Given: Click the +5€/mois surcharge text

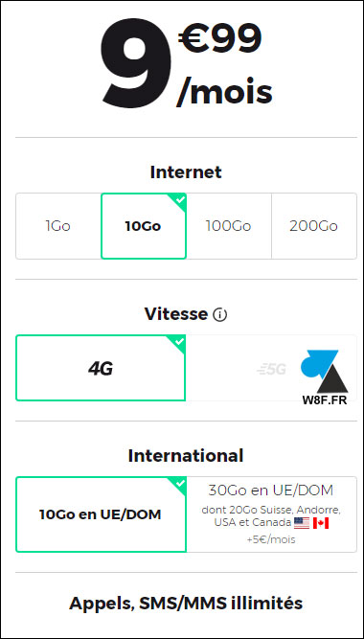Looking at the screenshot, I should [x=271, y=539].
